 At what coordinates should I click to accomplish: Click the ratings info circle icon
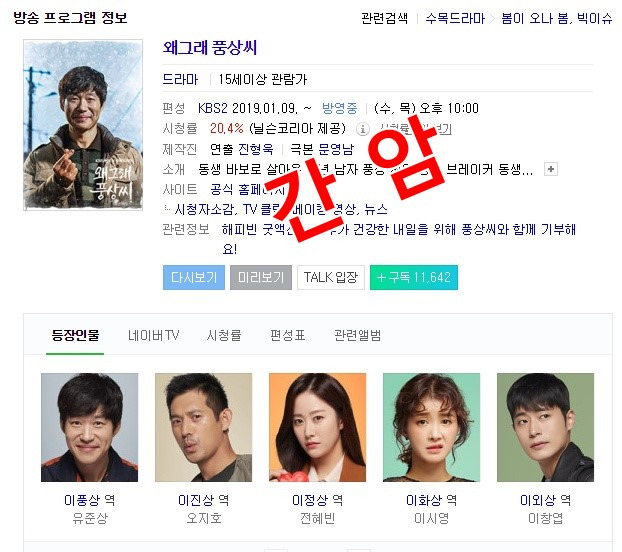[x=362, y=129]
